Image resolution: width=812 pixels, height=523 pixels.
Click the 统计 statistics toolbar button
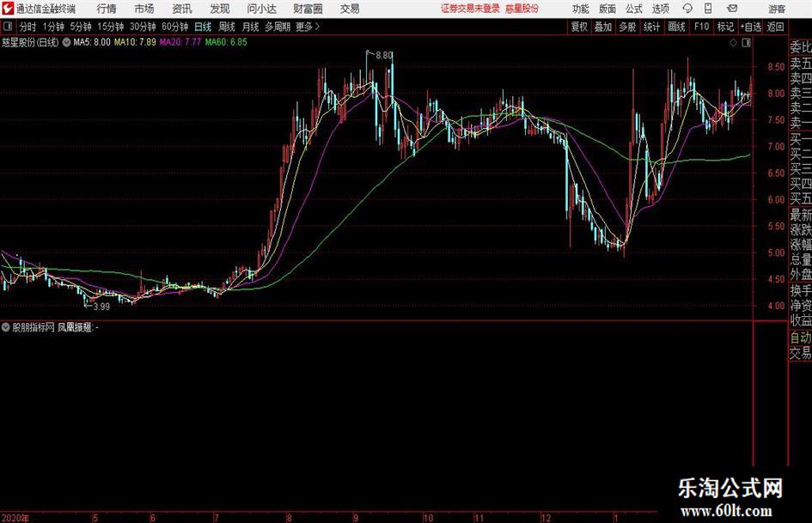pyautogui.click(x=651, y=27)
